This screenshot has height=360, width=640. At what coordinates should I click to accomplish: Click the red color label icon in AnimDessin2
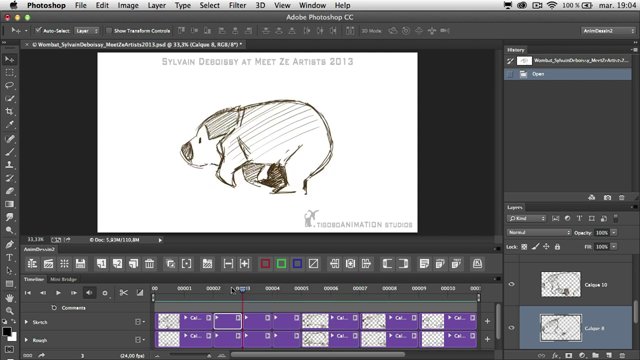click(x=265, y=264)
